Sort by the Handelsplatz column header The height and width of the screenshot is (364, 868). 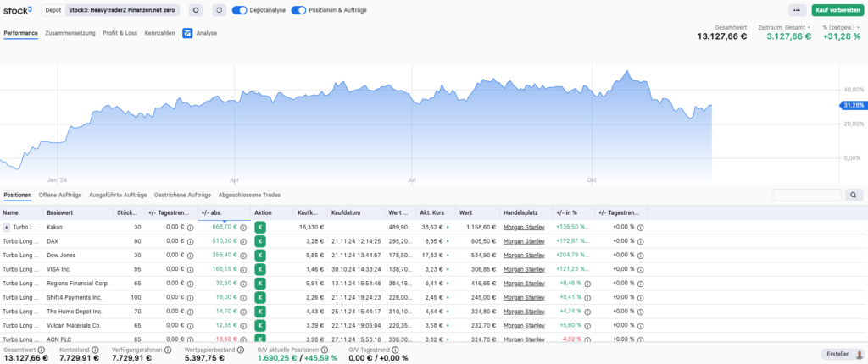(x=526, y=212)
